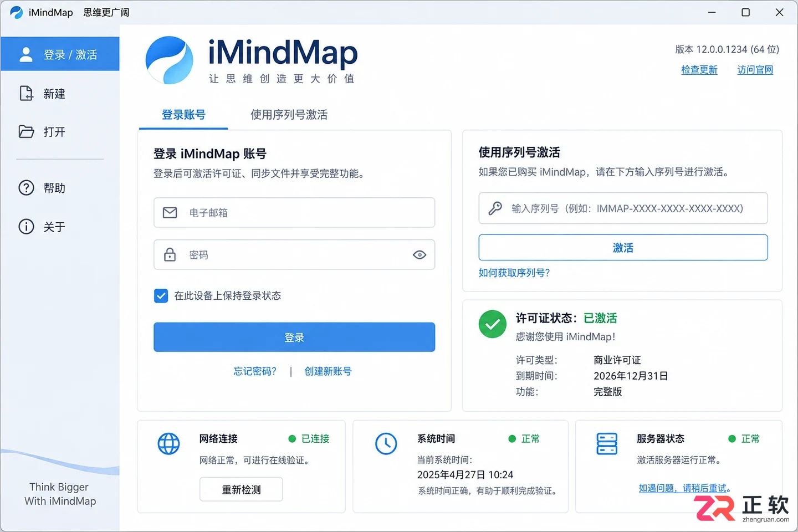
Task: Select 打开 in the sidebar
Action: click(x=54, y=132)
